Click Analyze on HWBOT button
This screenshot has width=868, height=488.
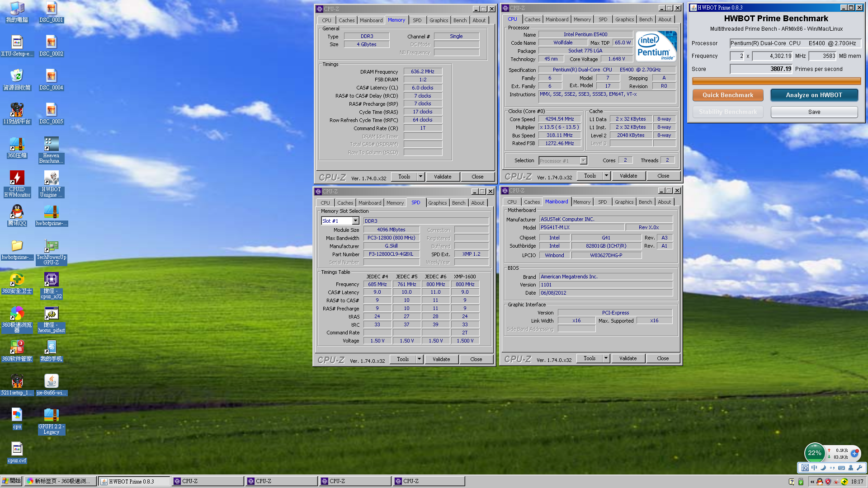pyautogui.click(x=814, y=95)
